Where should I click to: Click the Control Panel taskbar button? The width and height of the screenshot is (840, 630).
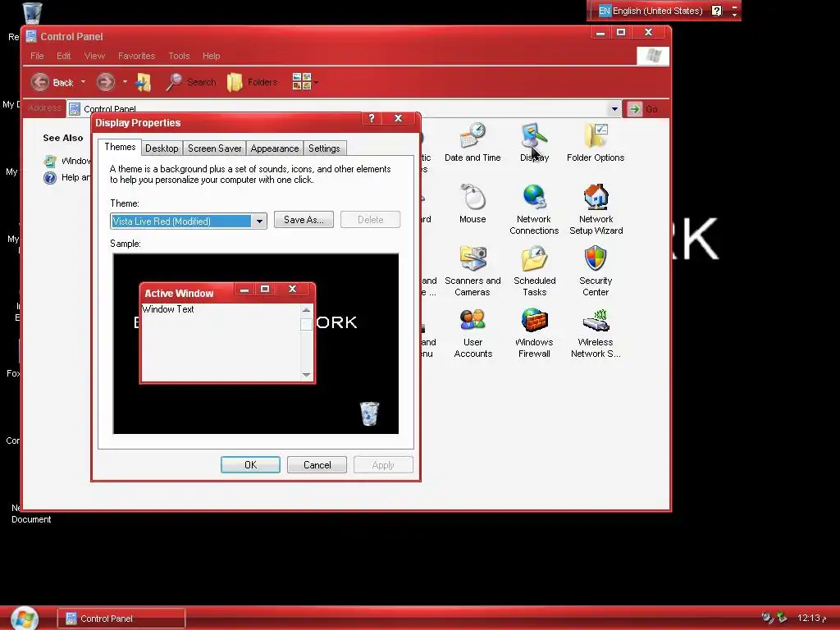point(121,619)
